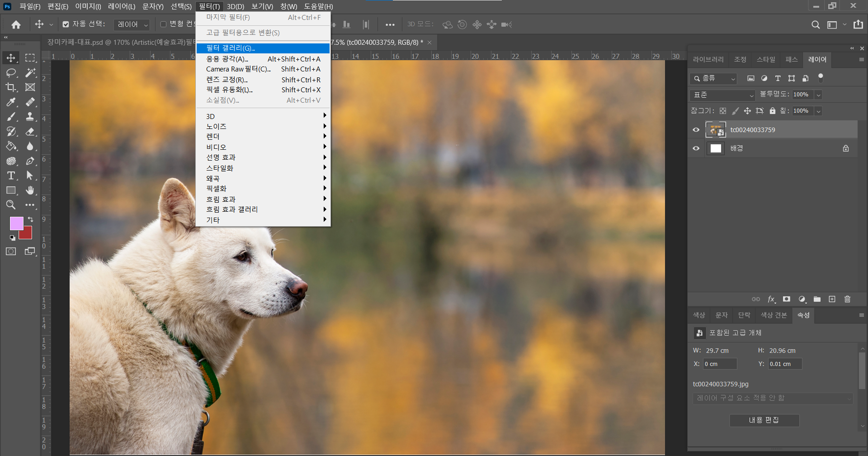This screenshot has height=456, width=868.
Task: Select the Lasso tool
Action: (11, 73)
